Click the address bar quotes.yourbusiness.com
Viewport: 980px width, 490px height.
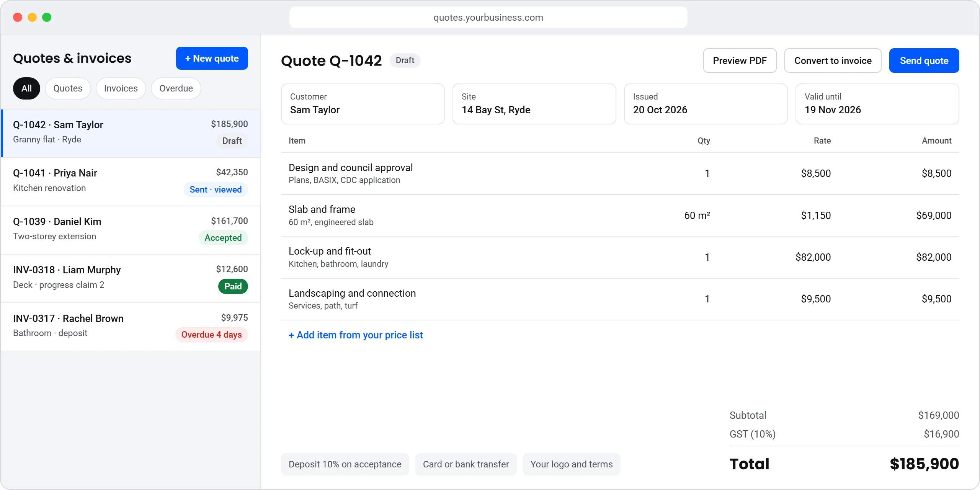click(x=488, y=17)
